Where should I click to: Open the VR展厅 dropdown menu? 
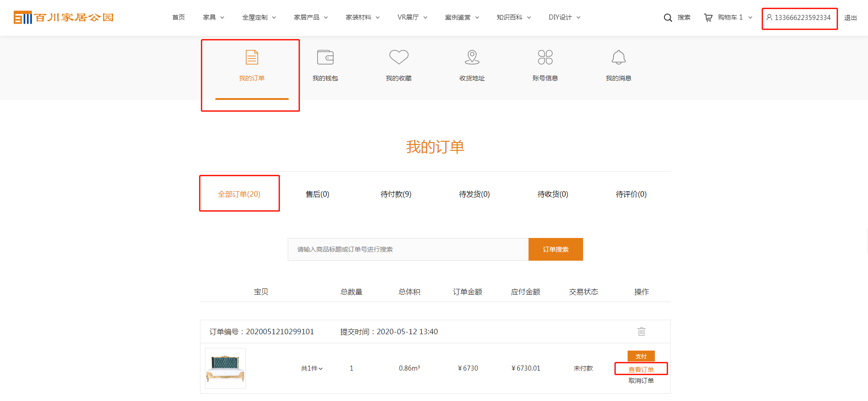412,17
